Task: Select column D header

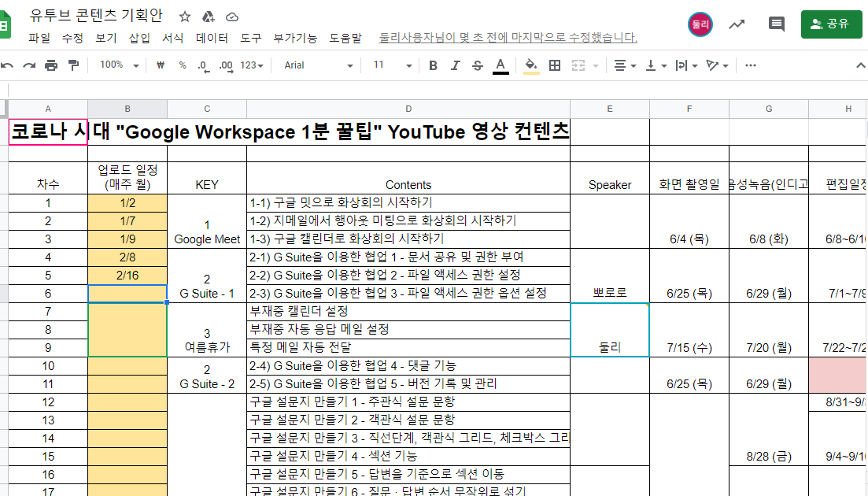Action: click(x=408, y=109)
